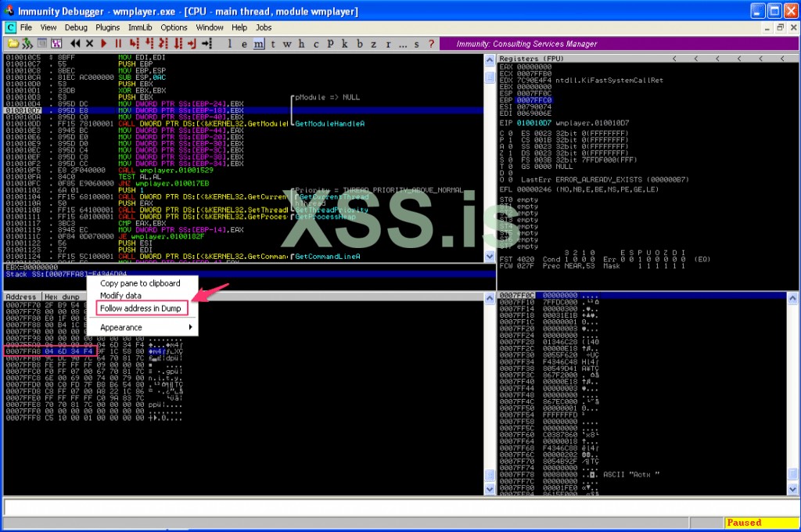The image size is (801, 532).
Task: Click the stack pane's scroll-down arrow
Action: tap(793, 489)
